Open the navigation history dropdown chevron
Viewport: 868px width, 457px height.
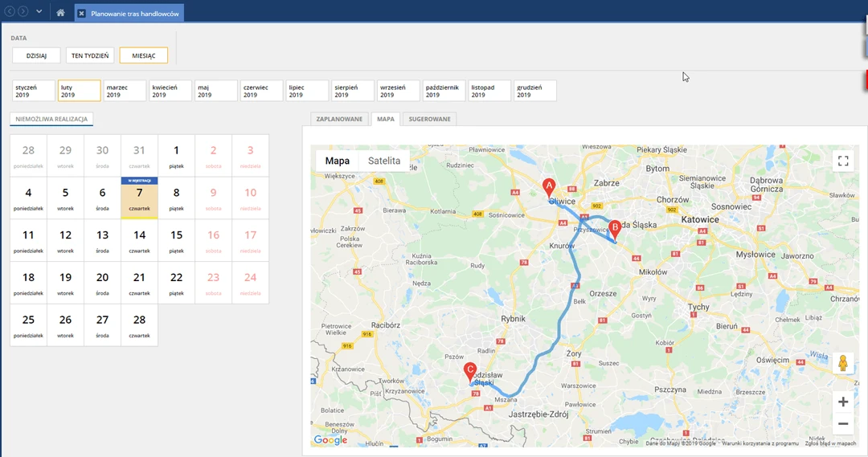click(x=39, y=11)
